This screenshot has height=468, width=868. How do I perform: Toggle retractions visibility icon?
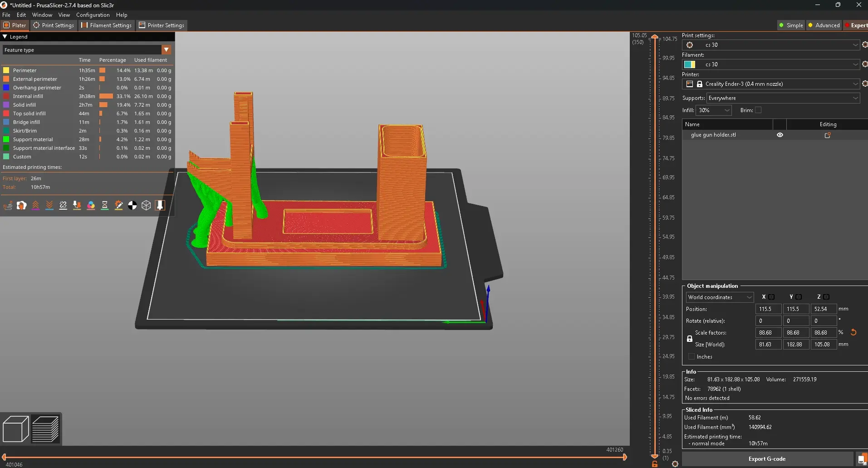tap(35, 206)
